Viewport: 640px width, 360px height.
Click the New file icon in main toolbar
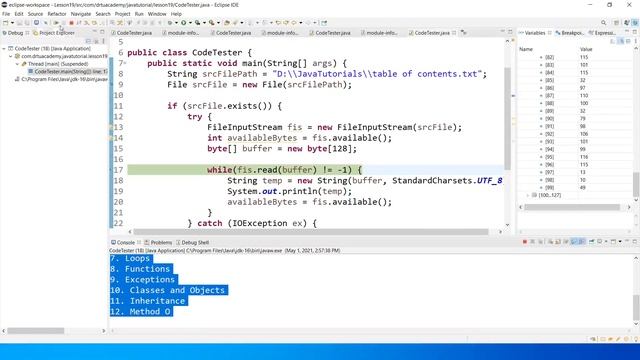[x=5, y=23]
